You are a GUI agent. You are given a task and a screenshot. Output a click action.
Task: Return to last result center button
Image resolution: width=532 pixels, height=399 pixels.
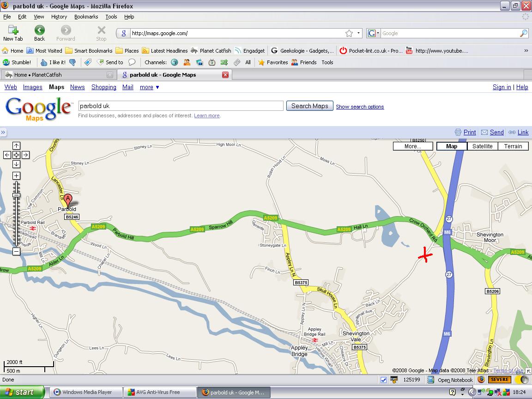coord(16,155)
